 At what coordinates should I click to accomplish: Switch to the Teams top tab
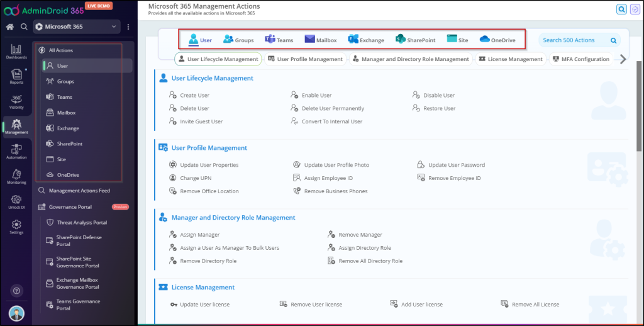tap(279, 40)
